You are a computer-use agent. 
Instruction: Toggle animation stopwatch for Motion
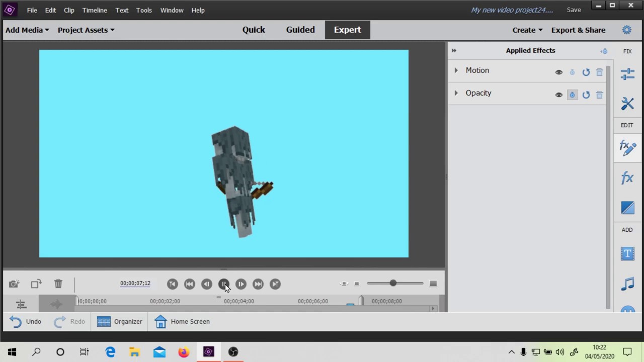point(572,72)
